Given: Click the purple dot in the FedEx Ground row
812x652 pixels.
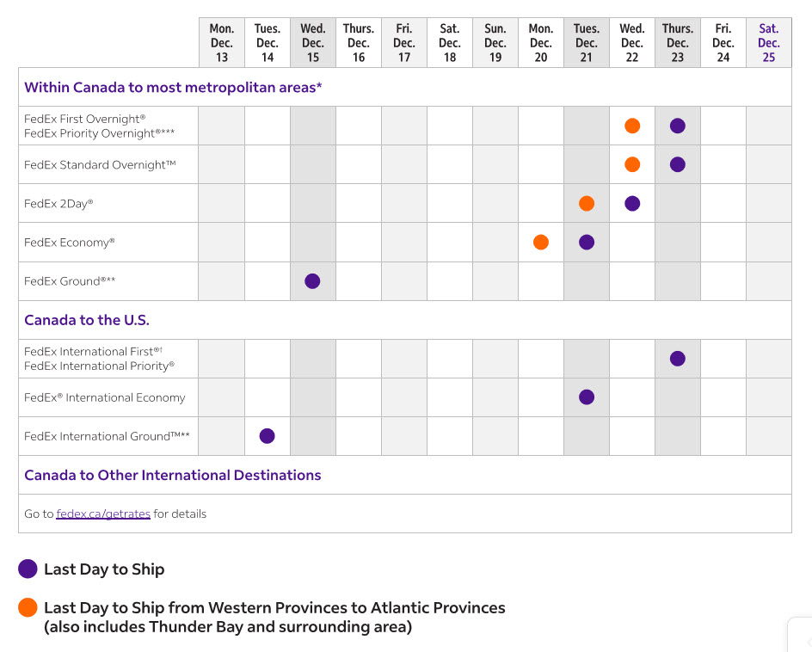Looking at the screenshot, I should [312, 281].
